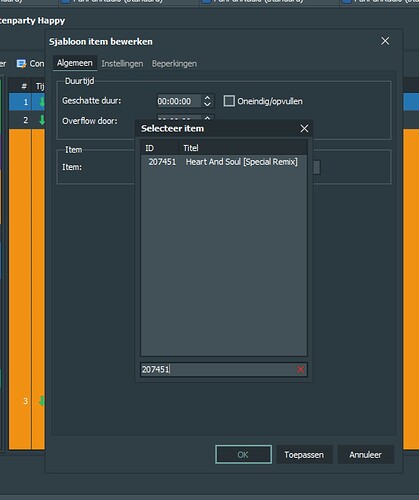Close the Sjabloon item bewerken dialog

click(385, 41)
